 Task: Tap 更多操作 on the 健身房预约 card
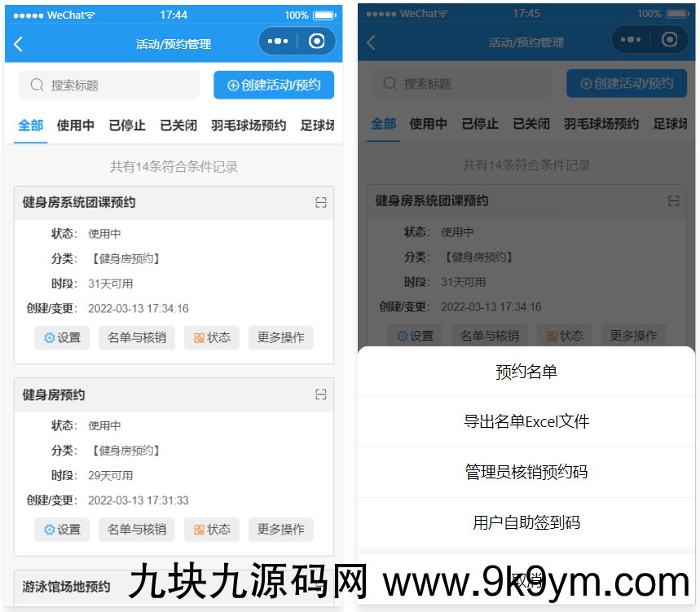[x=281, y=530]
